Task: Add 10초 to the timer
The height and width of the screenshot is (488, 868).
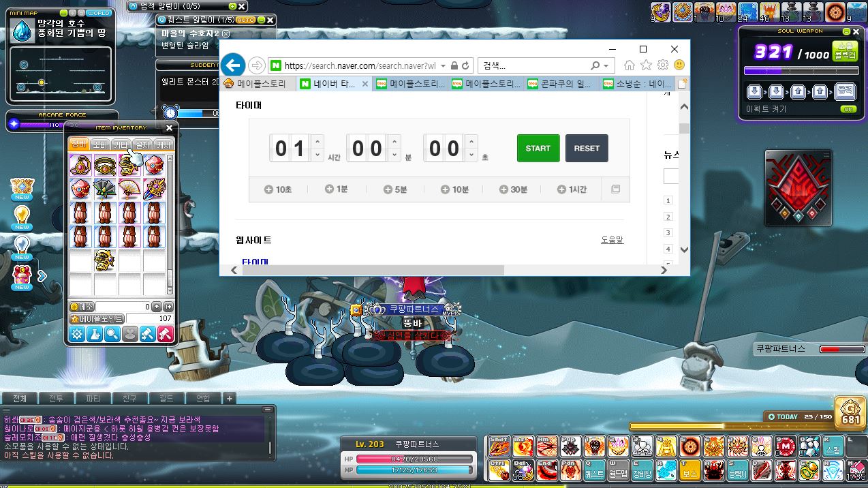Action: (278, 189)
